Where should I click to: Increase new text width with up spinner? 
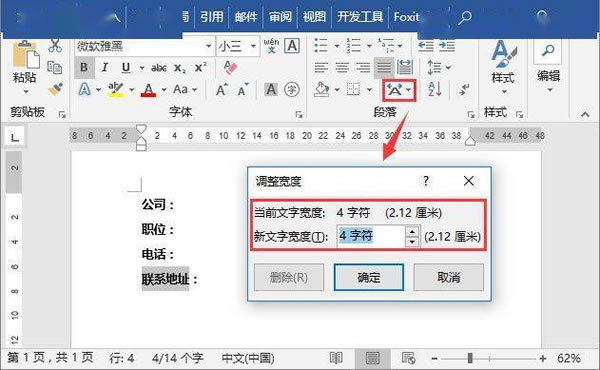[412, 231]
